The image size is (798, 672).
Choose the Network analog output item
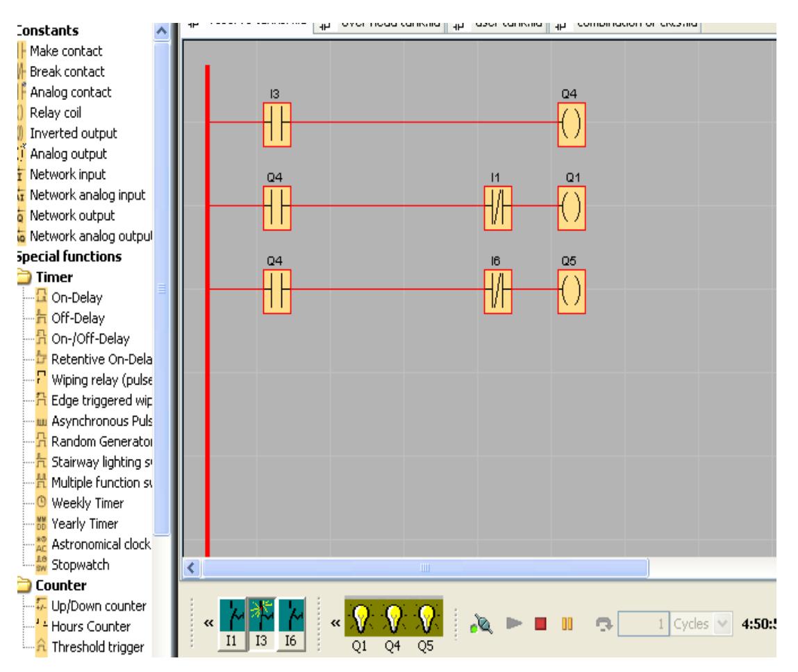coord(85,236)
